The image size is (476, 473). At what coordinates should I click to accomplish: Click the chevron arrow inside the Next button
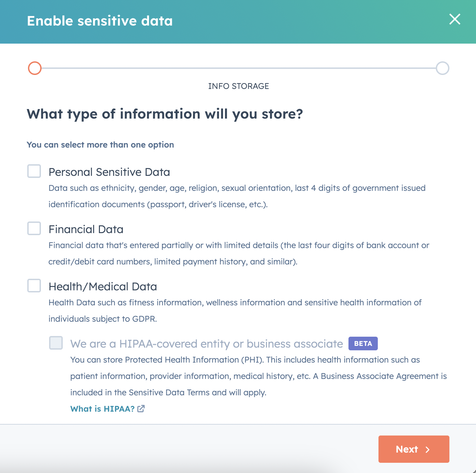click(428, 449)
